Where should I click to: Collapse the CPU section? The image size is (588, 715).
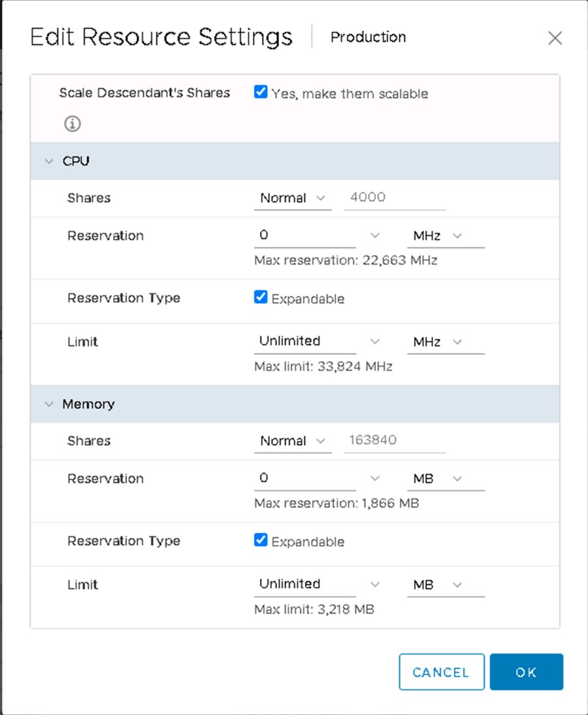(48, 161)
